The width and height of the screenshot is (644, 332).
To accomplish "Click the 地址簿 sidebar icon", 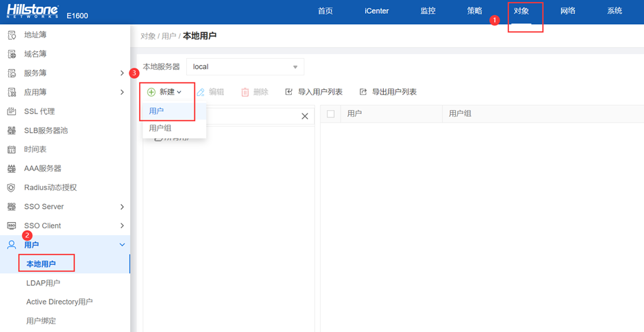I will point(12,35).
